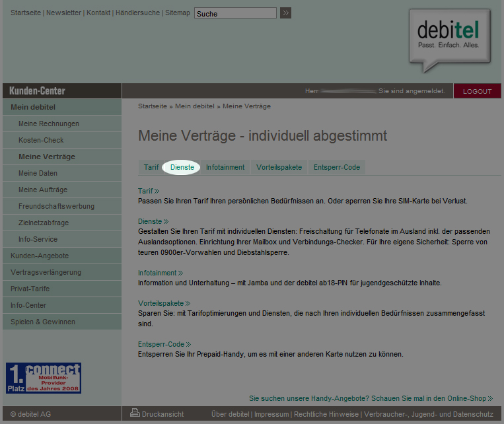
Task: Expand the Kunden-Angebote sidebar section
Action: (40, 256)
